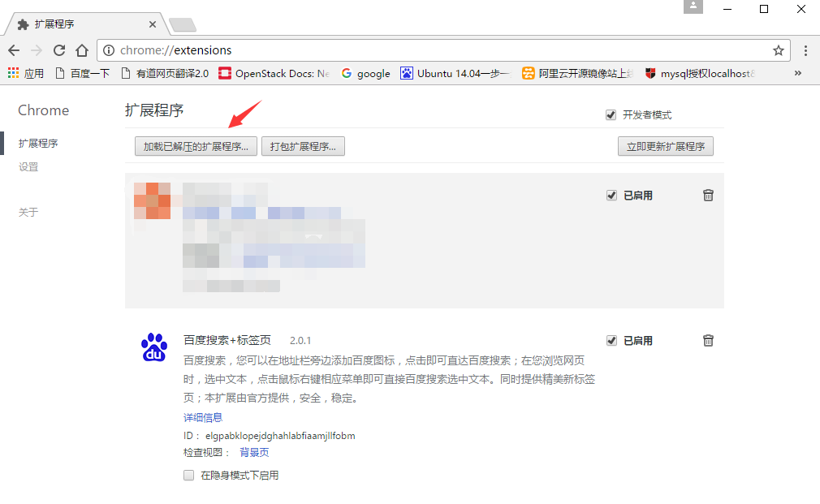Maximize the Chrome window

tap(764, 9)
